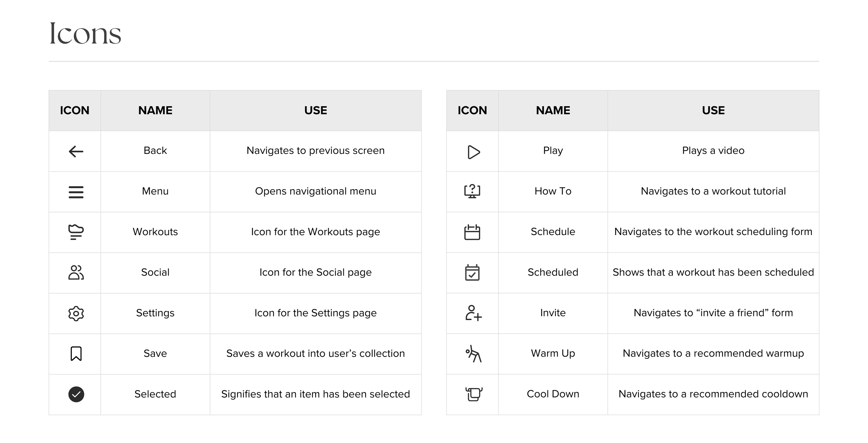Viewport: 868px width, 443px height.
Task: Click the Save bookmark icon
Action: point(76,354)
